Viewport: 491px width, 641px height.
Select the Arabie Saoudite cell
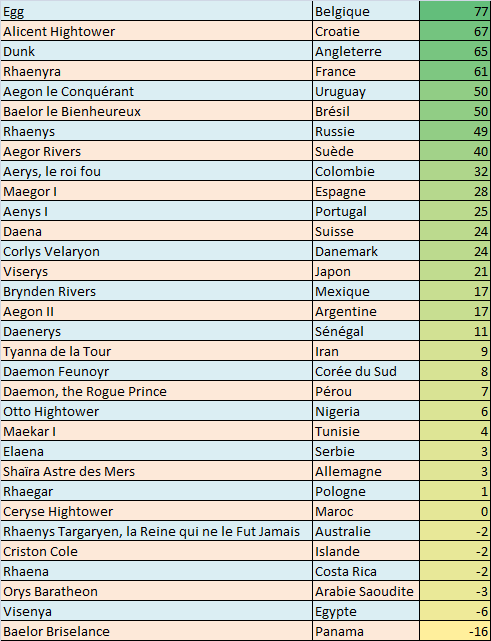366,592
